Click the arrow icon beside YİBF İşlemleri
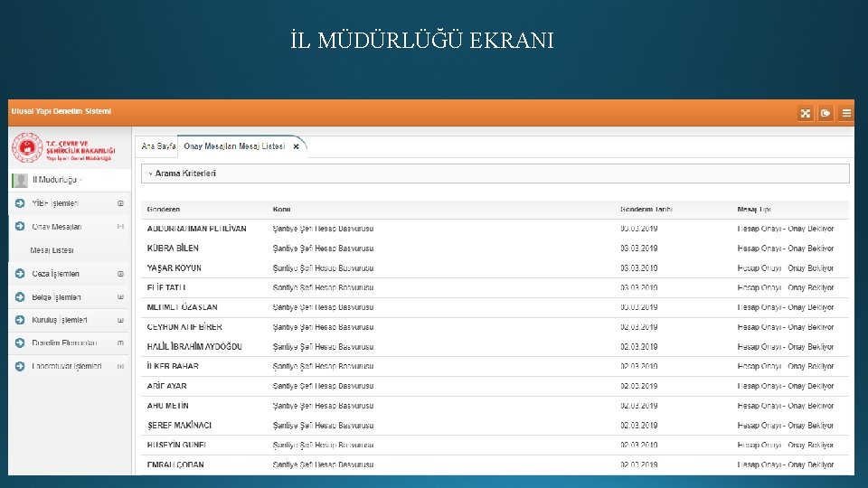Viewport: 868px width, 488px height. pyautogui.click(x=20, y=203)
